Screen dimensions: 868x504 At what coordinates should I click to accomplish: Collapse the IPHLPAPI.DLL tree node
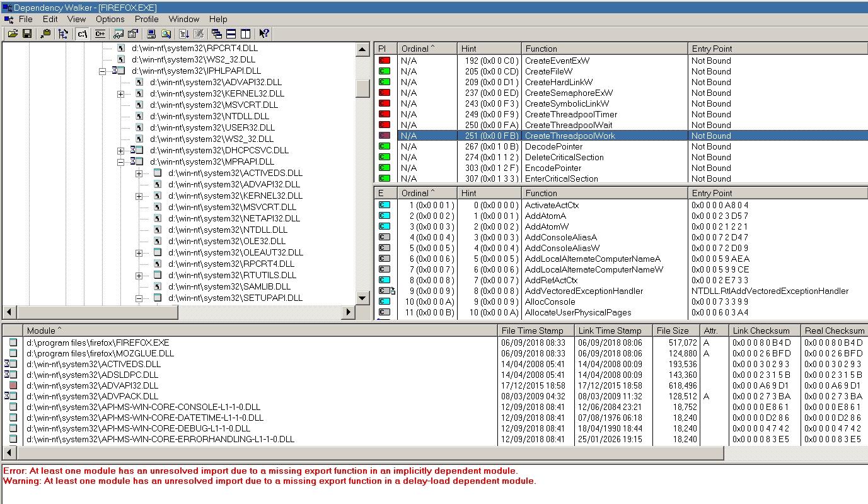click(103, 71)
